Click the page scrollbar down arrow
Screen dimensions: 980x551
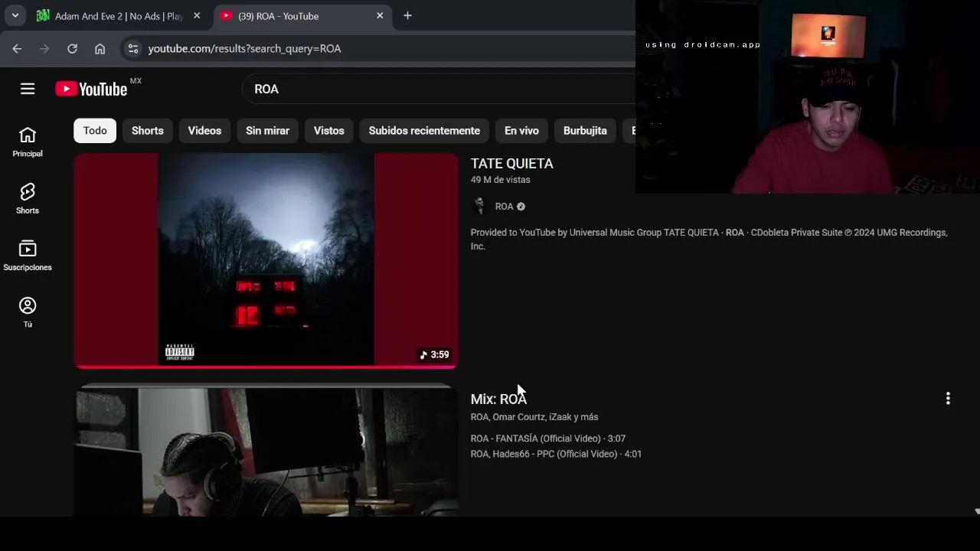coord(976,511)
